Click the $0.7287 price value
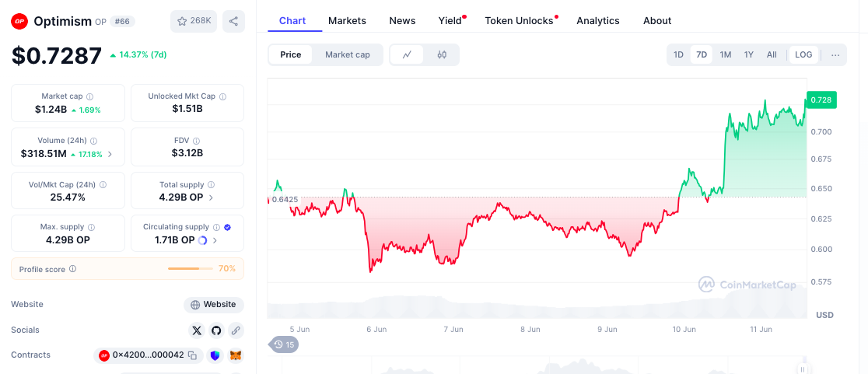 57,55
